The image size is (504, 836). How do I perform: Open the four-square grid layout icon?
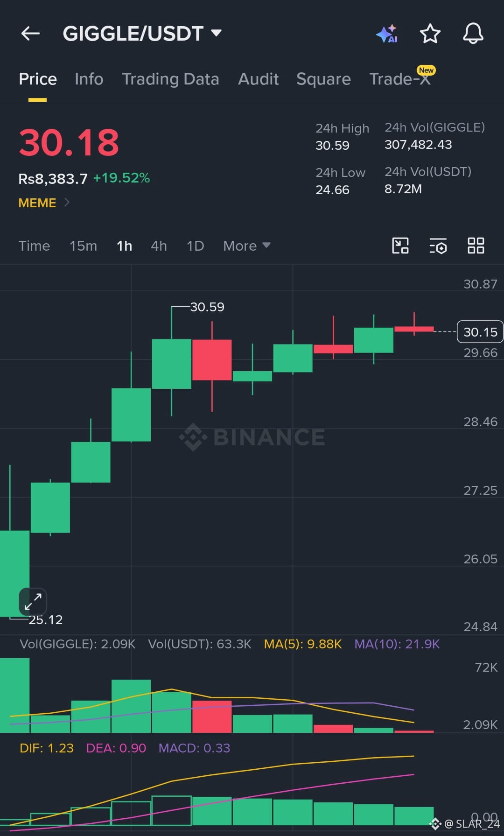476,246
